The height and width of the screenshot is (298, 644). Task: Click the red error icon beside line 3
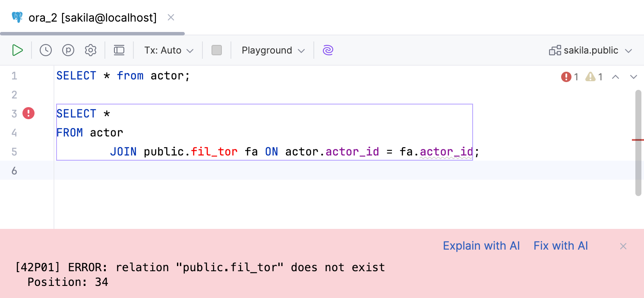[x=28, y=113]
